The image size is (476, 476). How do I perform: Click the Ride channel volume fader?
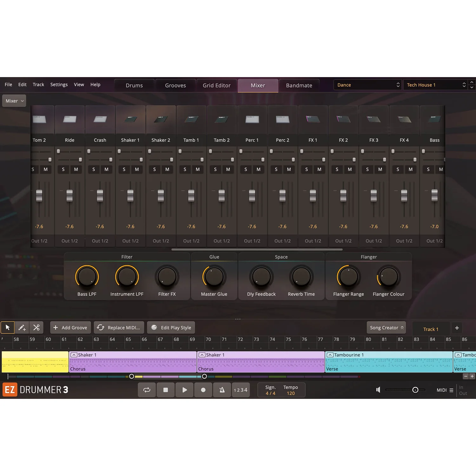[69, 195]
